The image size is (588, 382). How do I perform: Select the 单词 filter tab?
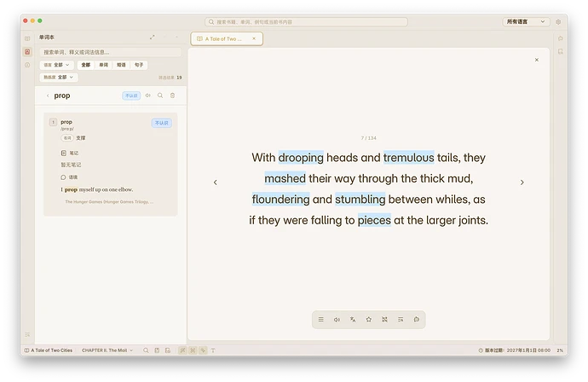pos(103,65)
